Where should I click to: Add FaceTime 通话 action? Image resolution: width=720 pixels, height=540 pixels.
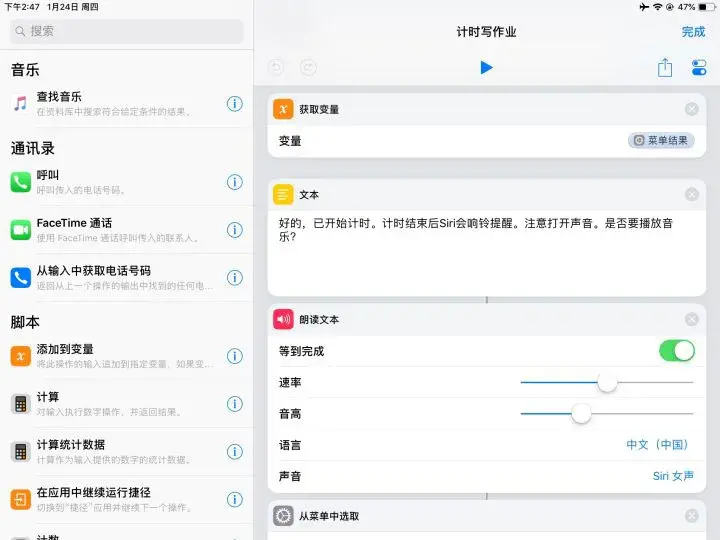pos(127,230)
